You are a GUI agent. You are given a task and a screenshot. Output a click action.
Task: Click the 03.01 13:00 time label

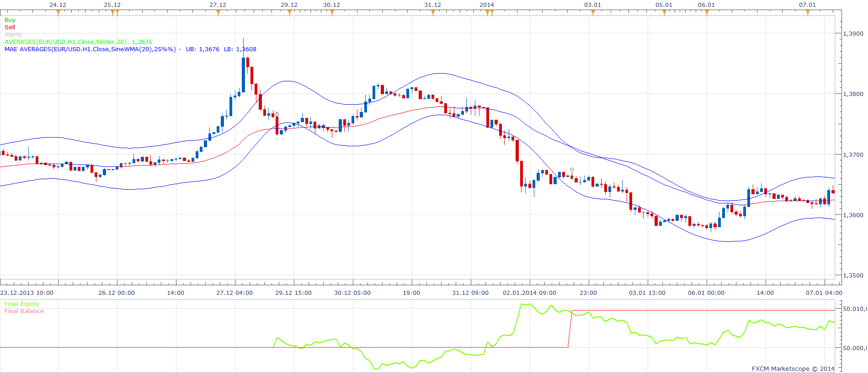647,293
